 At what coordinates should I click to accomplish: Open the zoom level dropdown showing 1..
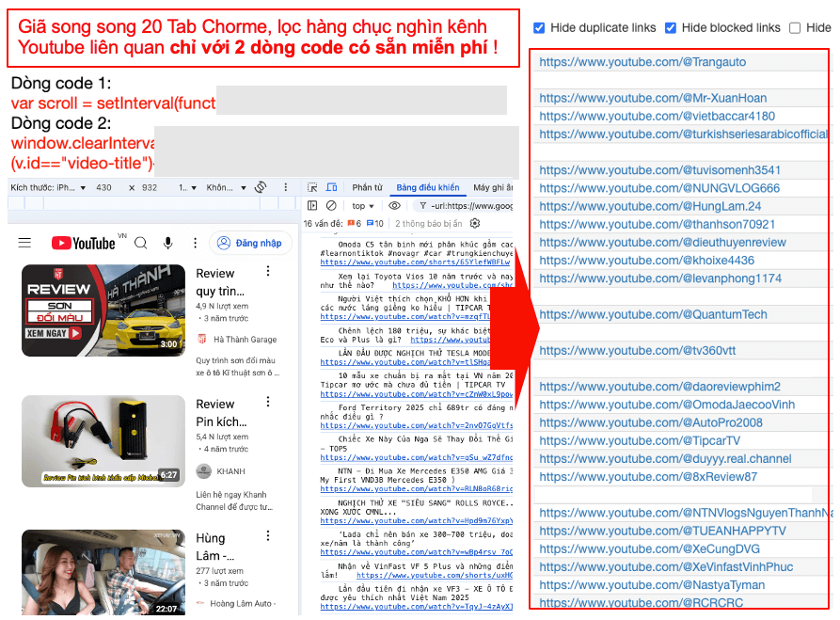coord(187,187)
